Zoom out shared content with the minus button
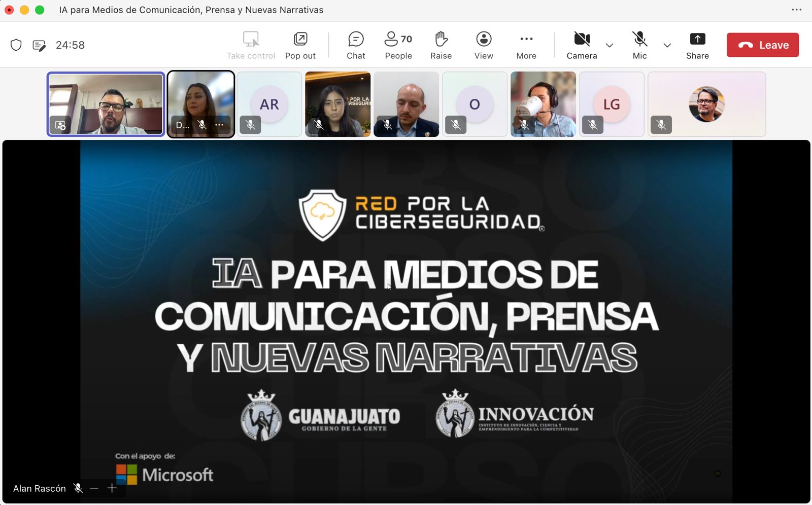Screen dimensions: 812x505 (x=94, y=488)
